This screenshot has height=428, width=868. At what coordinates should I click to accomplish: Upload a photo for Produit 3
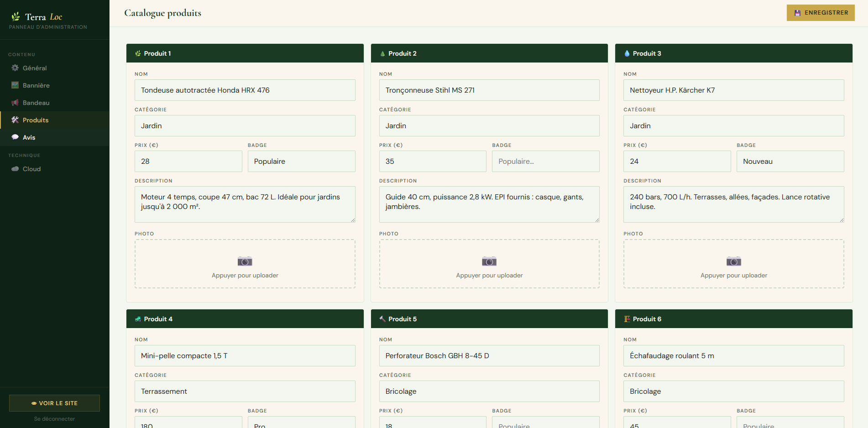click(734, 264)
